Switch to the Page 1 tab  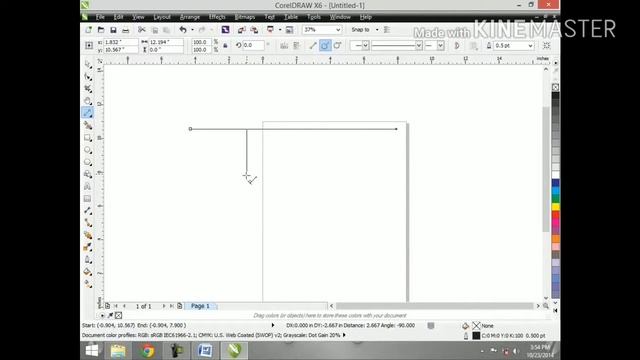tap(200, 306)
